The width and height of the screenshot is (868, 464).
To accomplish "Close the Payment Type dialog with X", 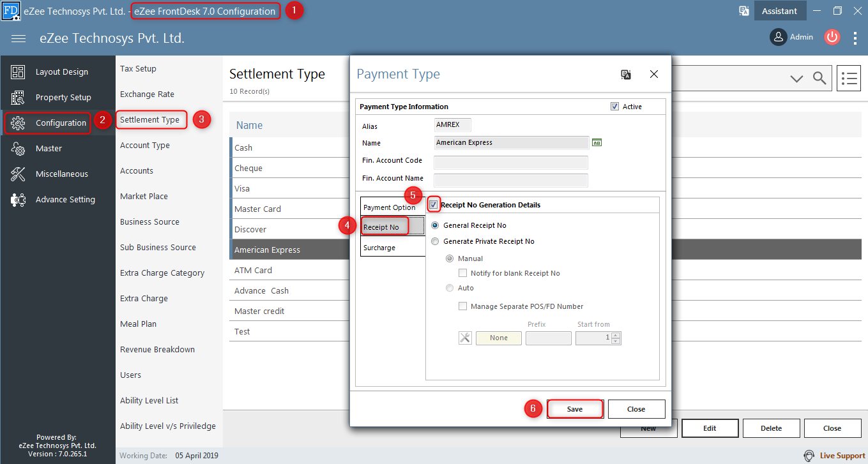I will coord(654,74).
